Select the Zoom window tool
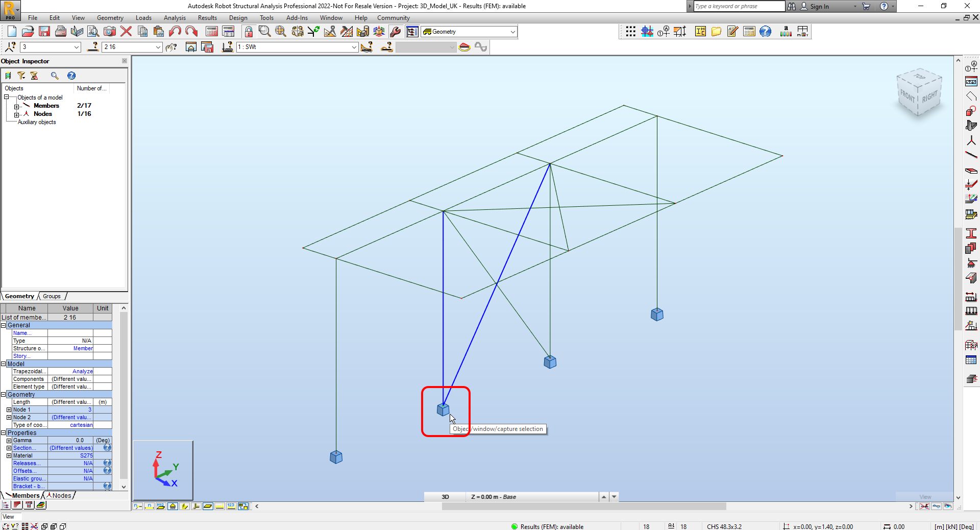 click(263, 31)
